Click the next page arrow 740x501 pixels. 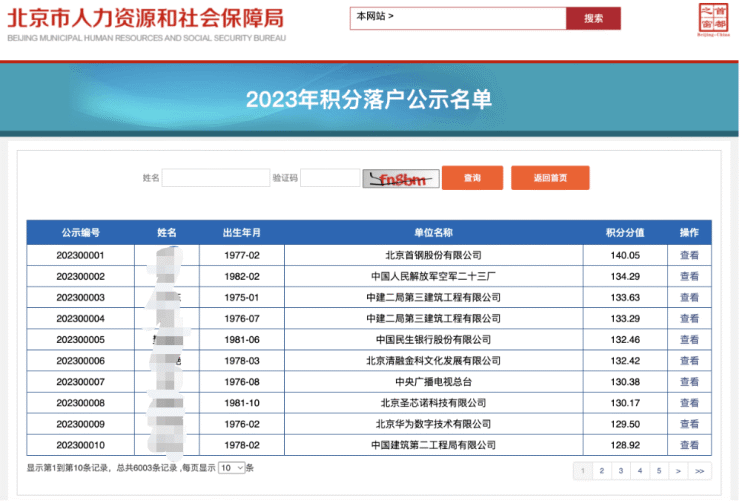tap(678, 470)
